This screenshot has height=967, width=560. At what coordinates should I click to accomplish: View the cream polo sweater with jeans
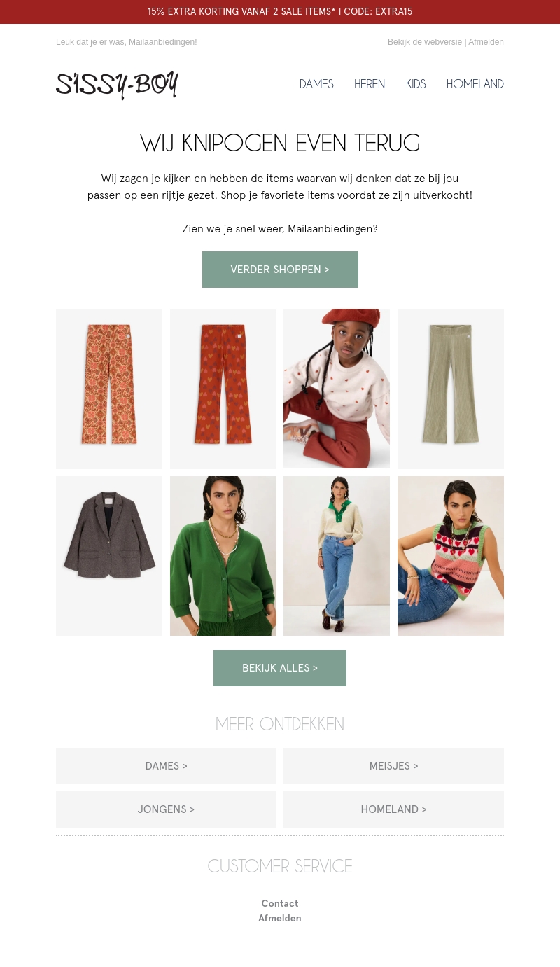[x=337, y=556]
